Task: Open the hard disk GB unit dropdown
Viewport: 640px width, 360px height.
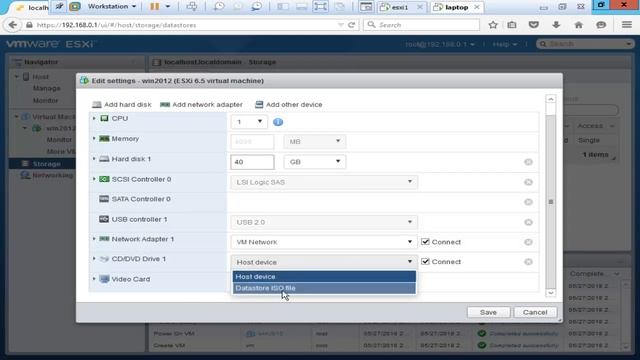Action: click(x=315, y=162)
